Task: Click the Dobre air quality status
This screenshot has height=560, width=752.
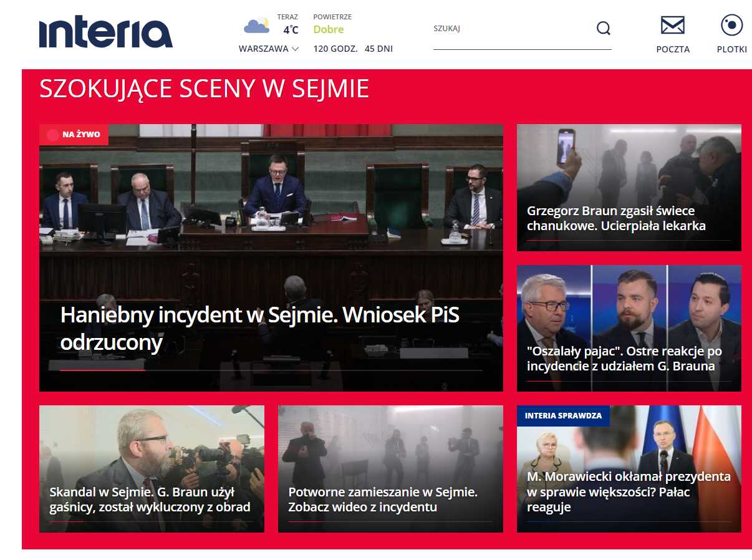Action: (329, 29)
